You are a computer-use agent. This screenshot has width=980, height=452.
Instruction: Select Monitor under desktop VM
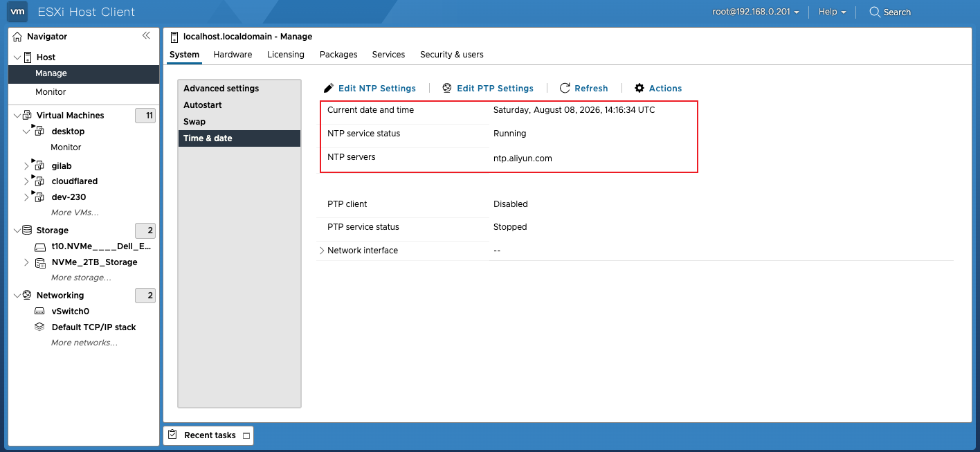[66, 147]
